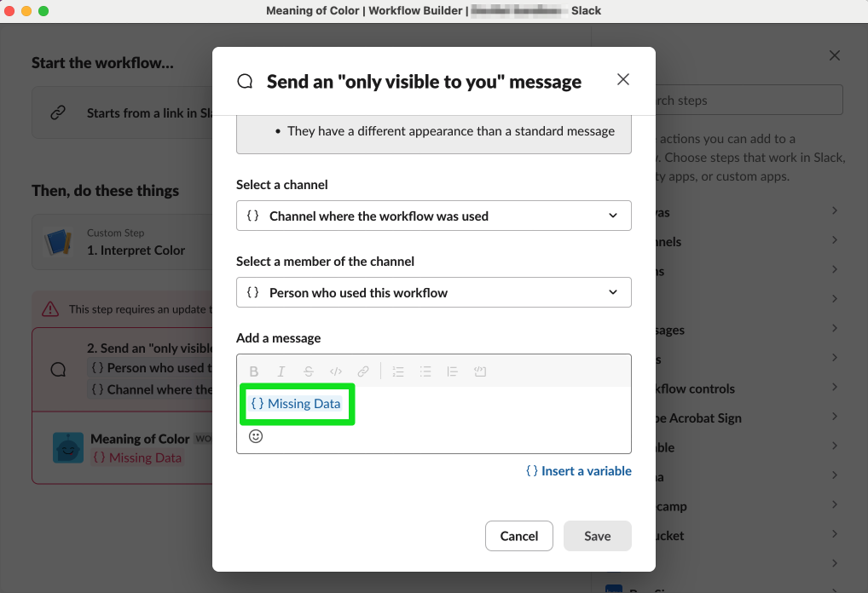The height and width of the screenshot is (593, 868).
Task: Close the message step dialog
Action: point(622,79)
